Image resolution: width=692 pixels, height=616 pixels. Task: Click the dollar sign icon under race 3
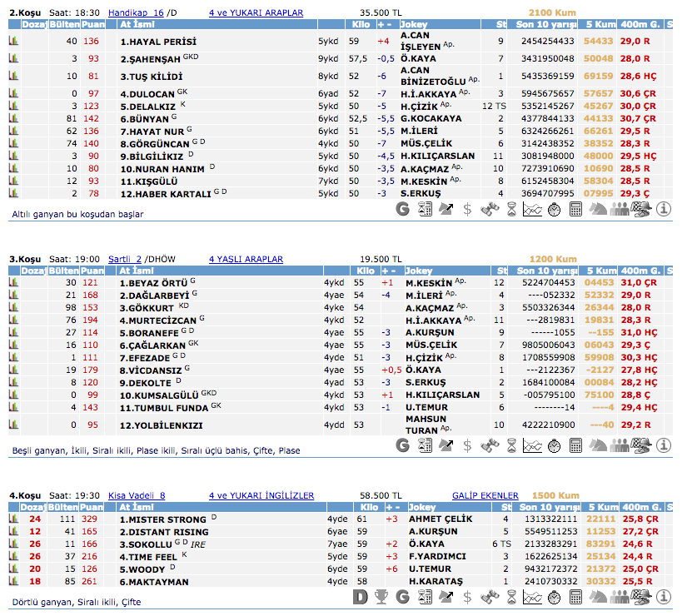(x=467, y=445)
